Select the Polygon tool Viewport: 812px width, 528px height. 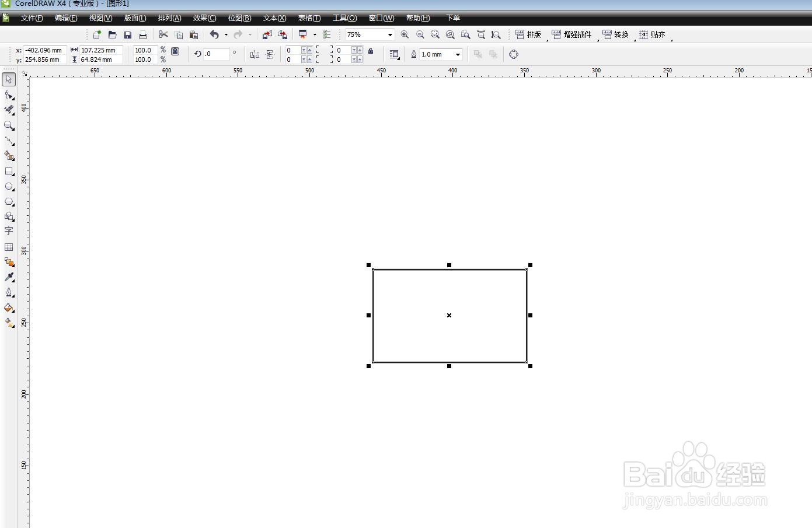point(9,202)
